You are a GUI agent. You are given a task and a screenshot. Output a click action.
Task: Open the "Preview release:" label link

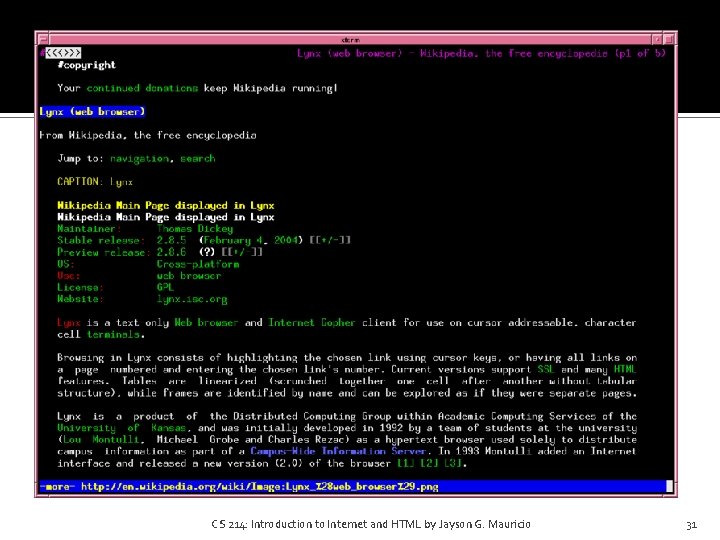click(104, 252)
